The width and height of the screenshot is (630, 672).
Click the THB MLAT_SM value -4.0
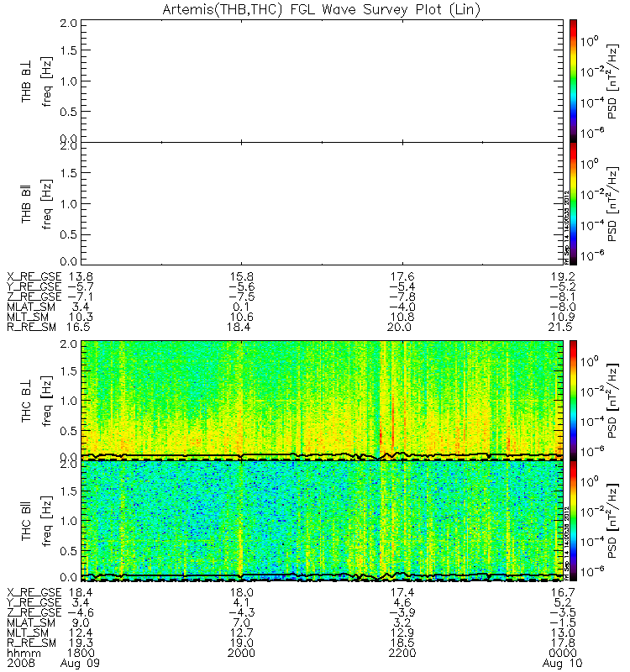[402, 307]
